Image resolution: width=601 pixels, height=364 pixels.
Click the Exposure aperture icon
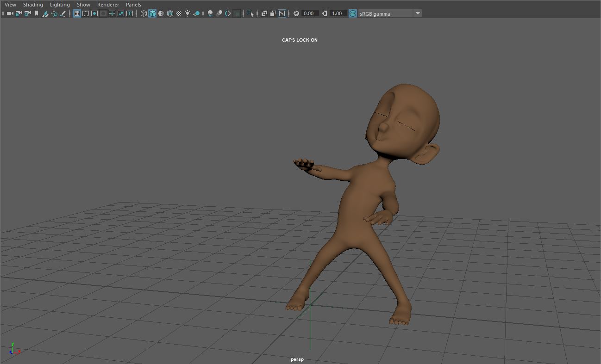[x=296, y=13]
